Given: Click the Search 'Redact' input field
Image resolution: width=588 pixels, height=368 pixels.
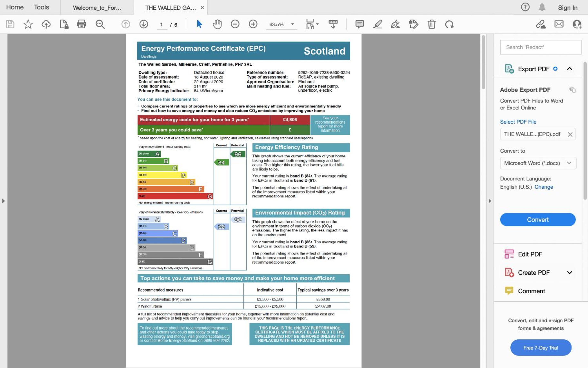Looking at the screenshot, I should [x=541, y=47].
